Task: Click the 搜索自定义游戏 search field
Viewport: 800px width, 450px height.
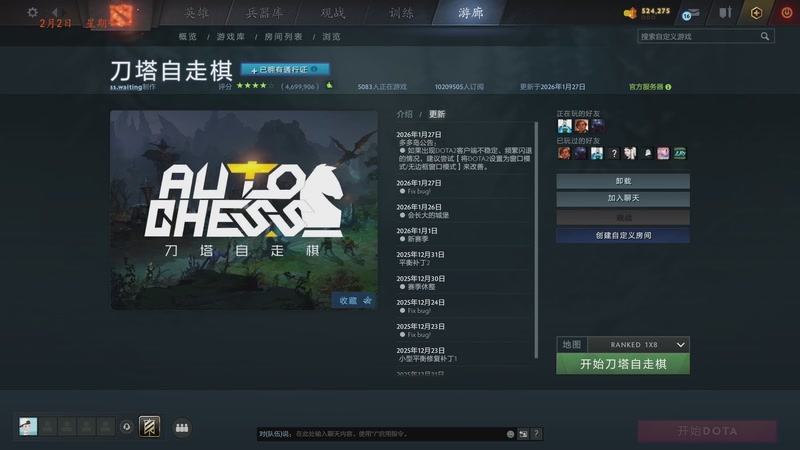Action: [699, 36]
